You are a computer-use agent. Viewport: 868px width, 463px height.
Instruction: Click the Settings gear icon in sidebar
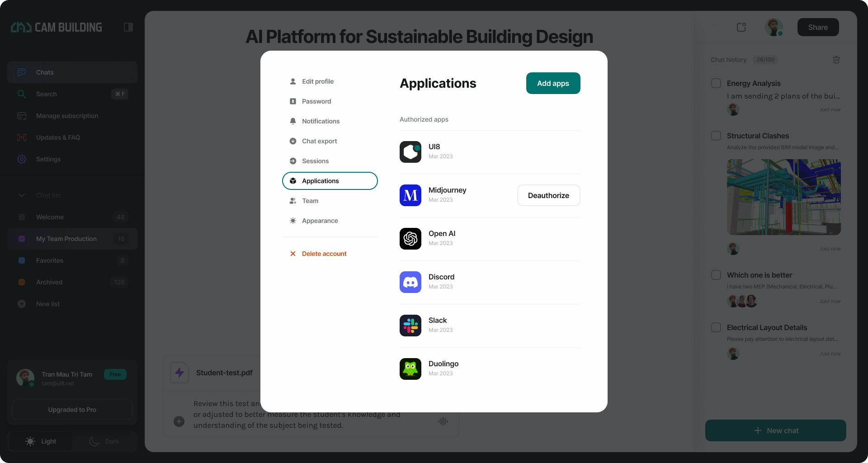[22, 159]
